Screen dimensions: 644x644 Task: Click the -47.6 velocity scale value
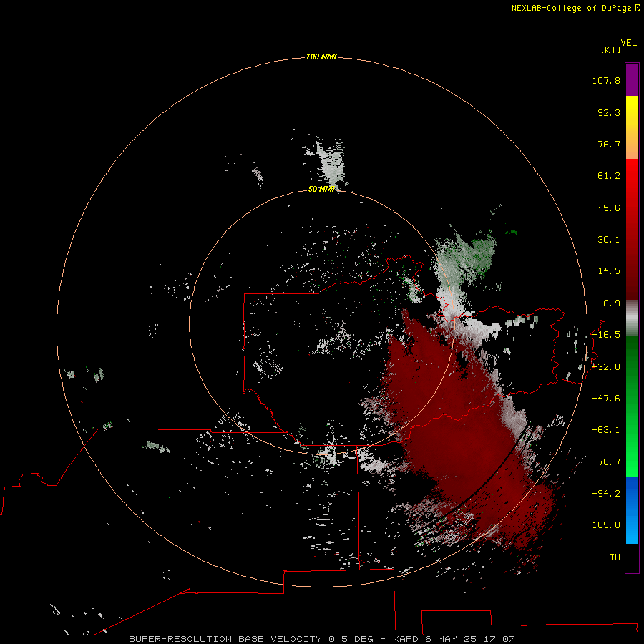tap(606, 399)
